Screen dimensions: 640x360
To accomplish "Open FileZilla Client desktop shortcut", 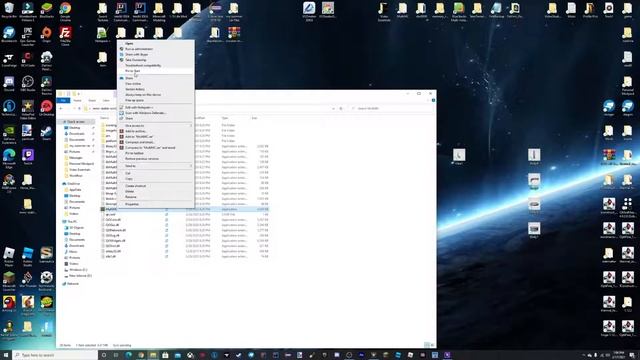I will coord(65,36).
